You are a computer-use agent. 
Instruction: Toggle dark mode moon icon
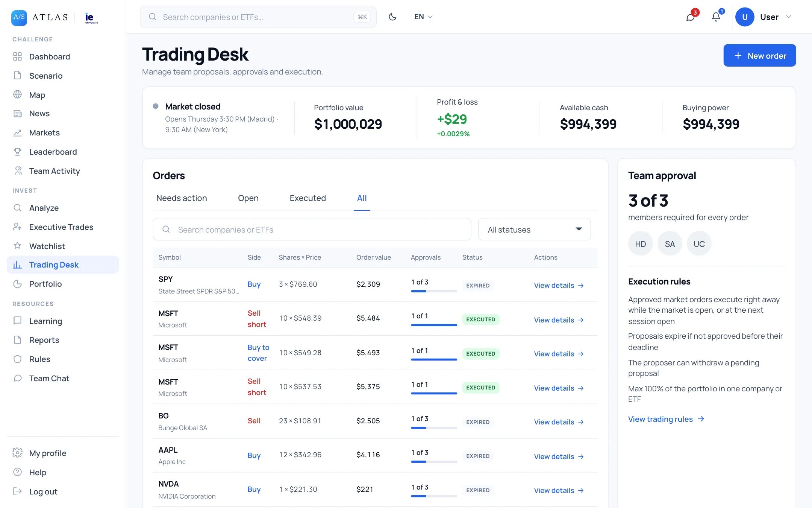(392, 17)
